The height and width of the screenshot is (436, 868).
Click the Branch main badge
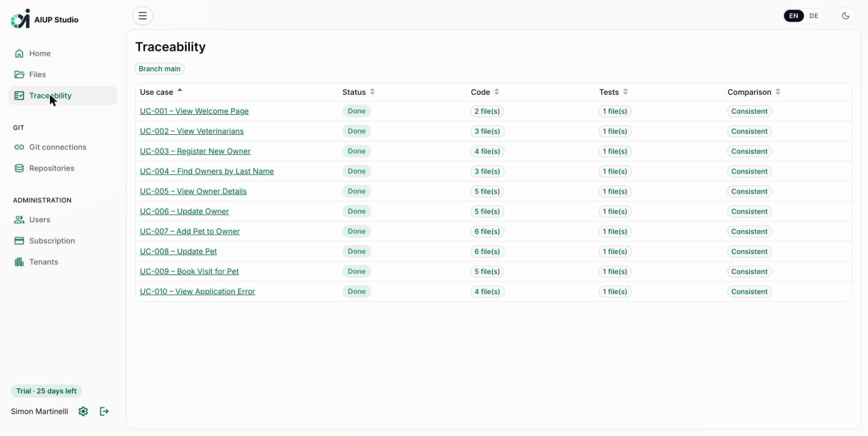159,69
